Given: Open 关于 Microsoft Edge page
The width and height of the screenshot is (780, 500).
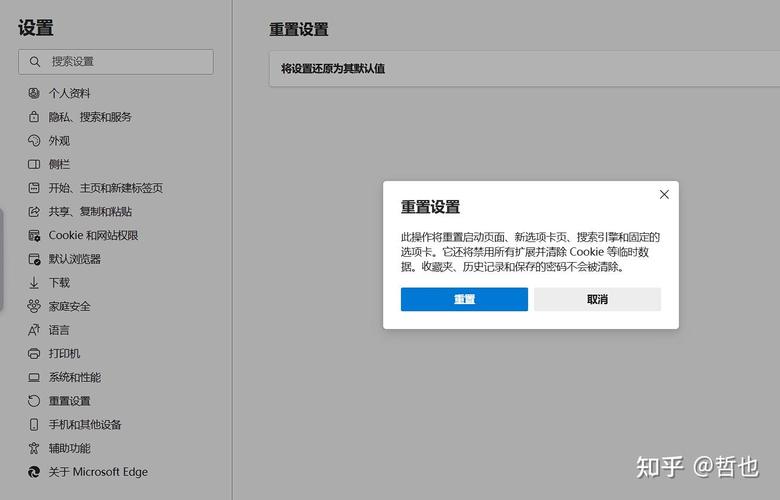Looking at the screenshot, I should [98, 472].
